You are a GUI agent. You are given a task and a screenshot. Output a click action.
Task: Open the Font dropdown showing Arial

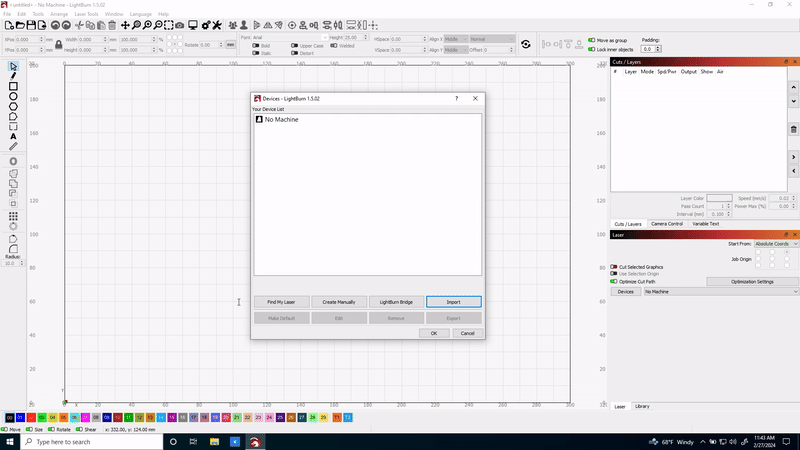[x=290, y=38]
